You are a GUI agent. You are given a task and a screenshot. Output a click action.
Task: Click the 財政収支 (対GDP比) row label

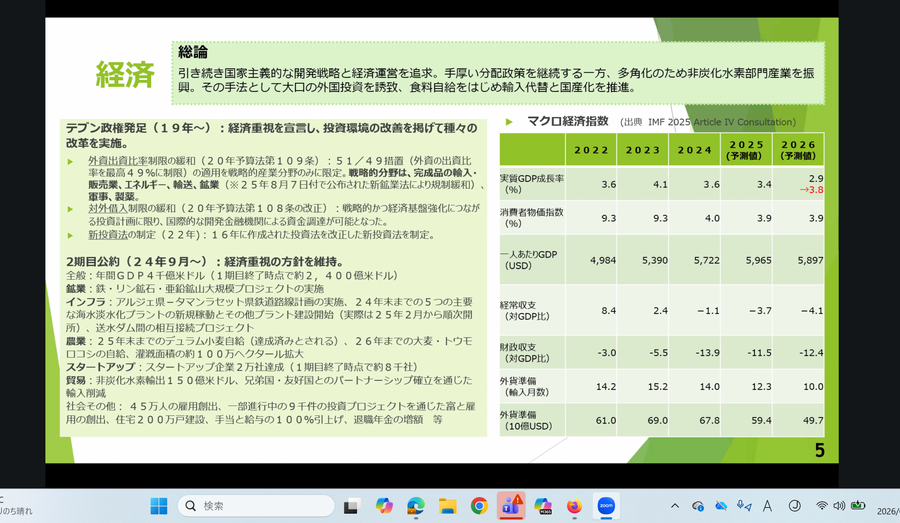coord(524,352)
